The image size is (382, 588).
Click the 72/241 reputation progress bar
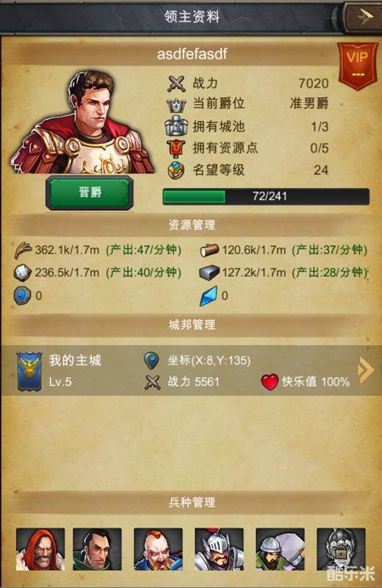(266, 196)
